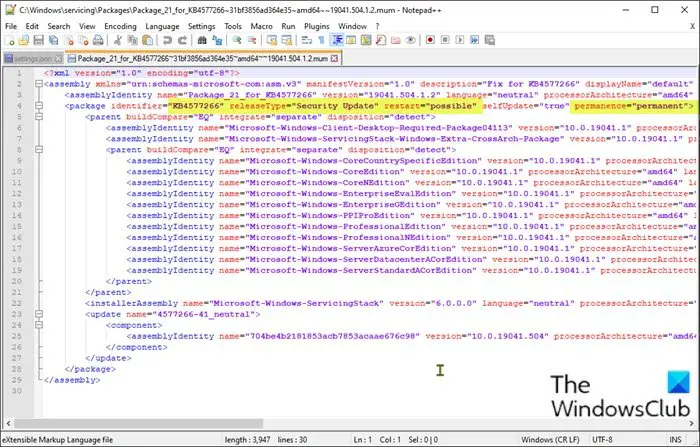Click the horizontal scrollbar thumb
700x447 pixels.
click(139, 422)
